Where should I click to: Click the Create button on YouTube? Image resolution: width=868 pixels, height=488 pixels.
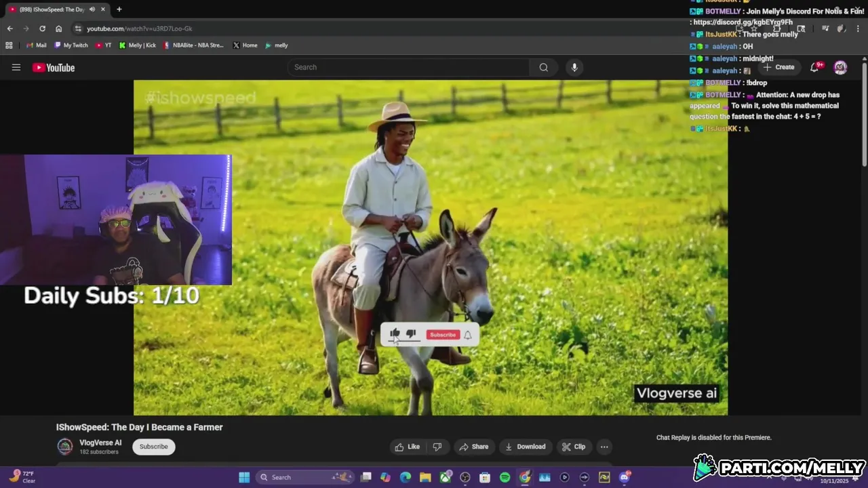point(778,67)
